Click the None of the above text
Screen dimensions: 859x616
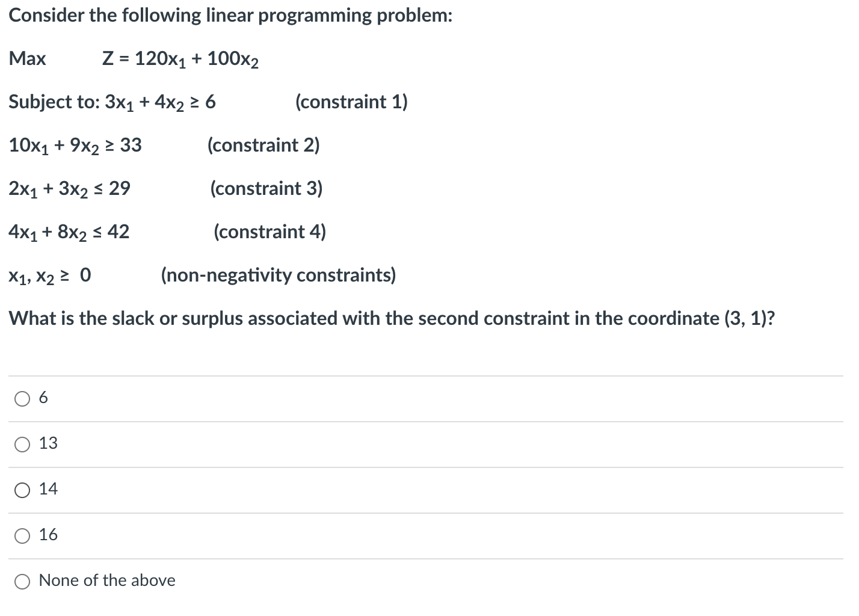106,581
